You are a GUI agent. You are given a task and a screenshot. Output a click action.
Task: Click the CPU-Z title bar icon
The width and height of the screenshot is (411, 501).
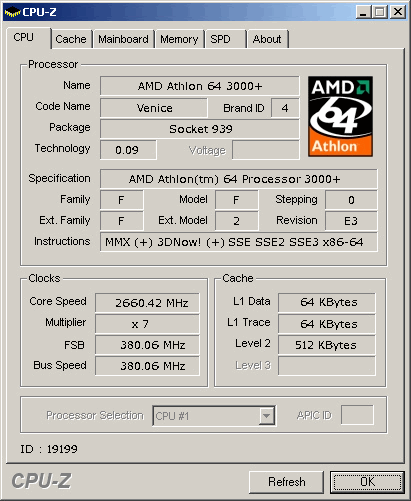12,12
